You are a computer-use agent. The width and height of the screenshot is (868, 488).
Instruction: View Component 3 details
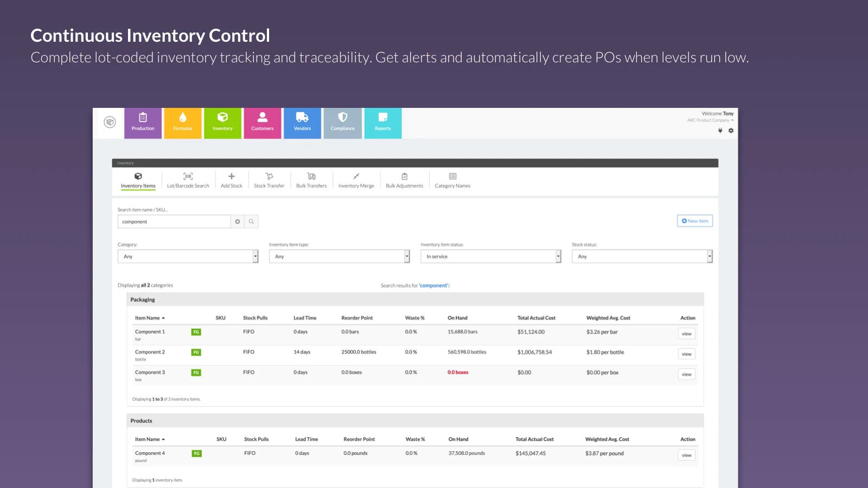[x=687, y=375]
